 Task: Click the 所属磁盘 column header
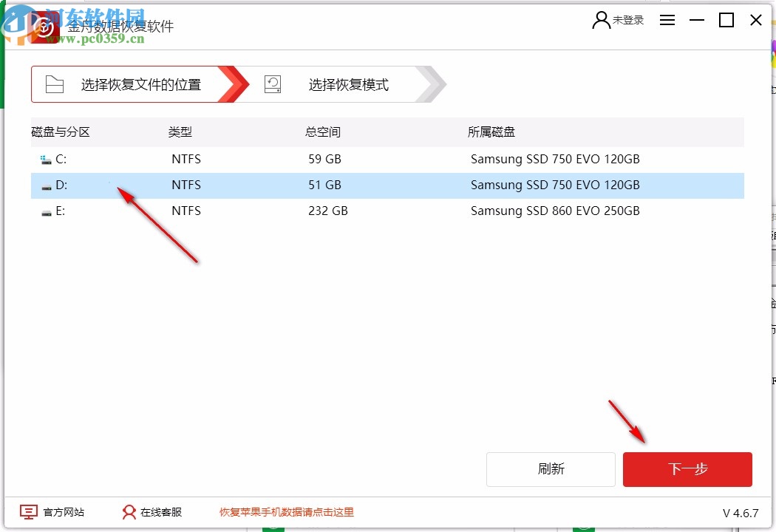tap(492, 132)
